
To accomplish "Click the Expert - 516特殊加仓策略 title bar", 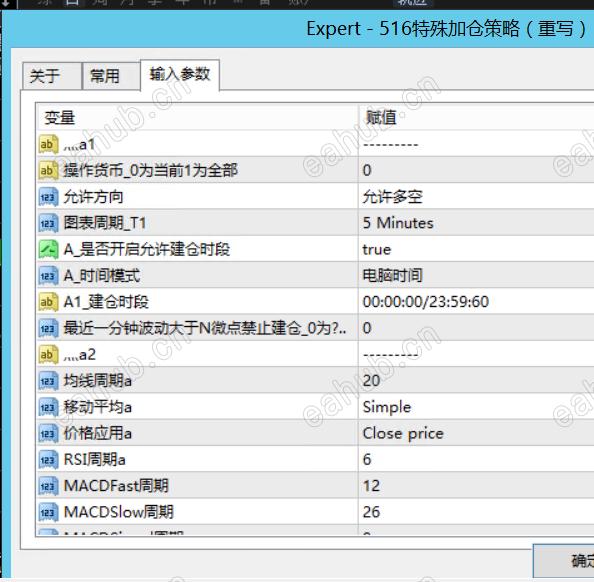I will [299, 29].
